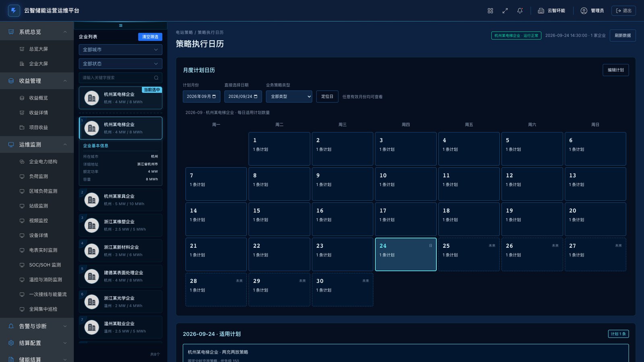Open the 全部状态 dropdown
This screenshot has width=644, height=362.
pos(121,64)
